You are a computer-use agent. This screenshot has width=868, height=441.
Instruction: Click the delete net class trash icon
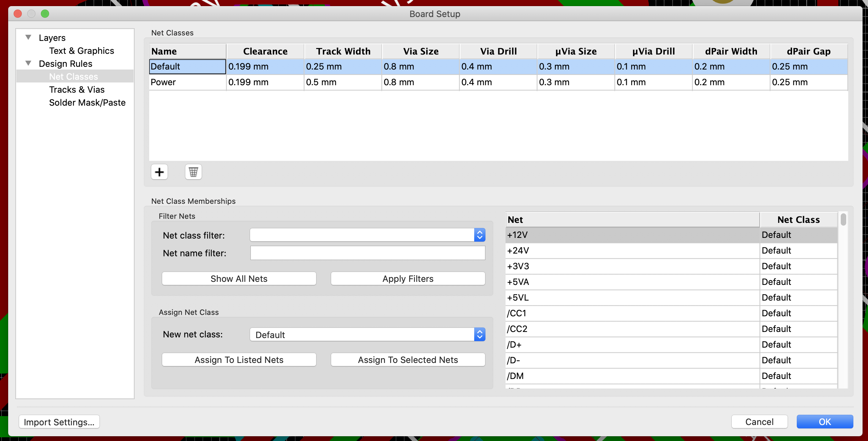pos(193,172)
